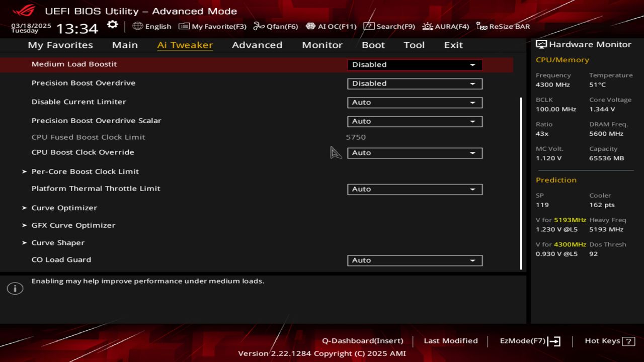Click the Hot Keys question mark icon

click(628, 341)
